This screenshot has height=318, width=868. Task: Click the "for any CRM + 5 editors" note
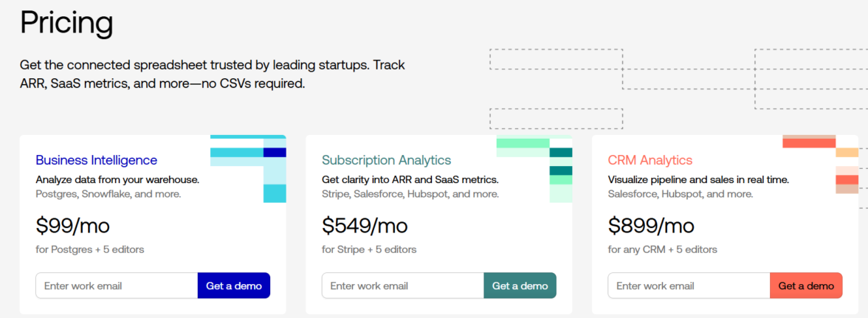click(662, 249)
